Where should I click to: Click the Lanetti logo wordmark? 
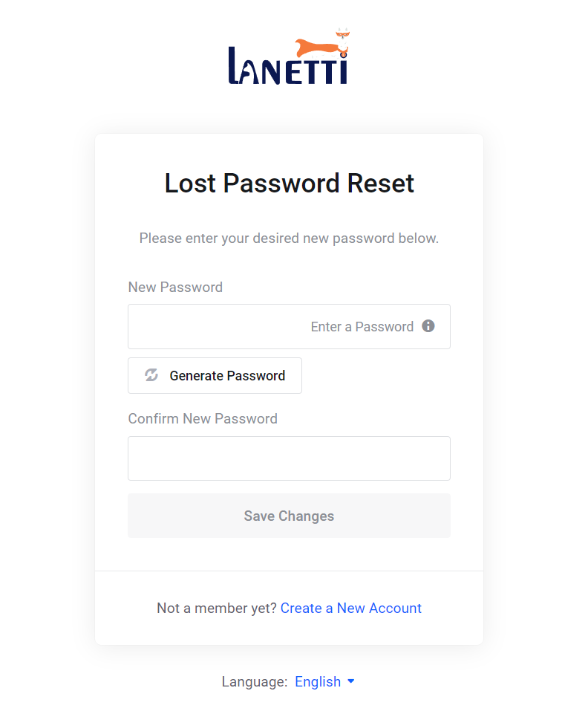coord(288,66)
